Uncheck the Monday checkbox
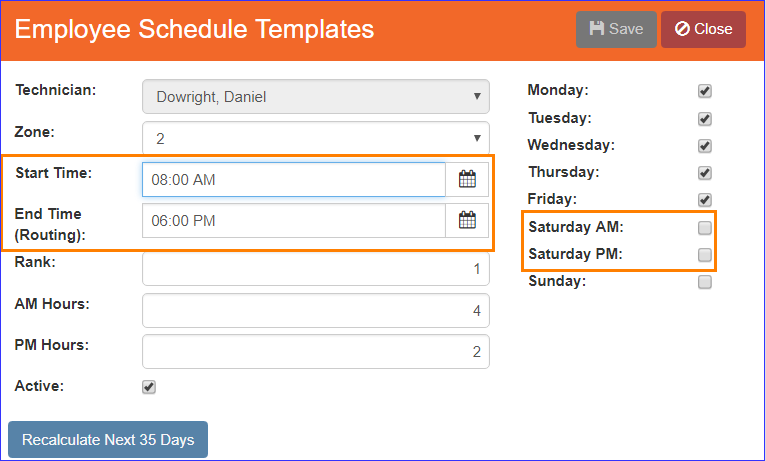Image resolution: width=766 pixels, height=461 pixels. 704,91
